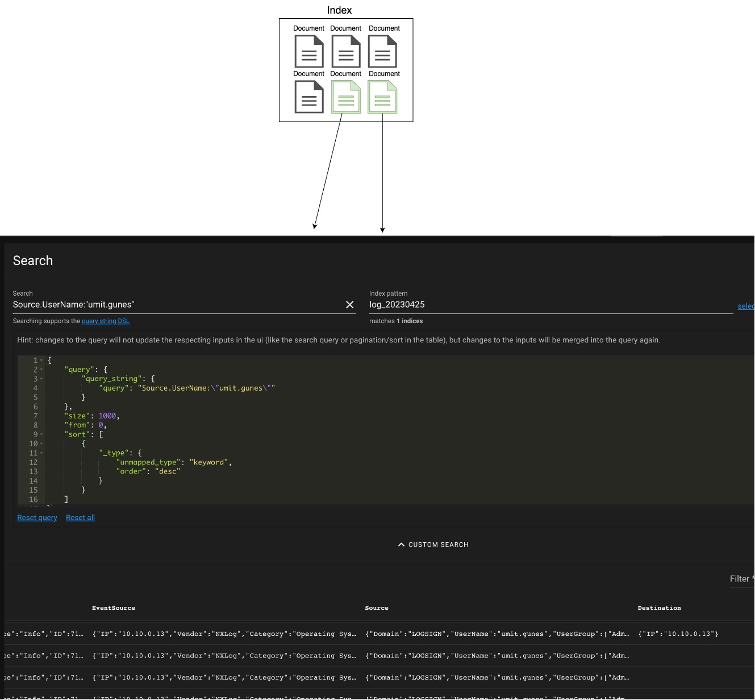This screenshot has height=700, width=755.
Task: Click the Filter input field
Action: point(742,579)
